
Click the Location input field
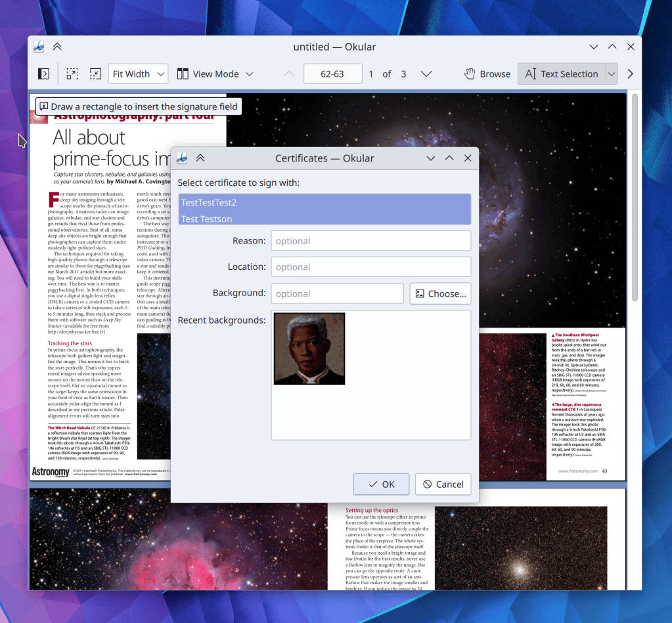point(371,267)
